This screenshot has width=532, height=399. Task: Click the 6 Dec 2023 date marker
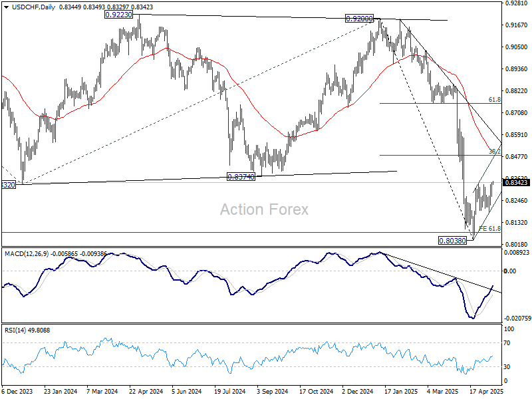tap(18, 393)
